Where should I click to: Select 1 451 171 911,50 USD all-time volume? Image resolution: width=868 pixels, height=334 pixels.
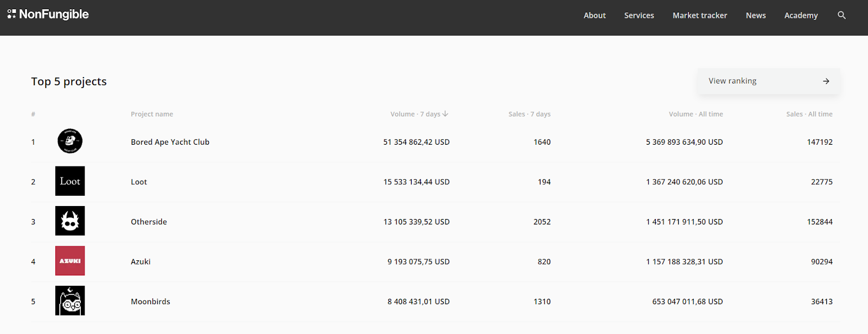(x=684, y=222)
